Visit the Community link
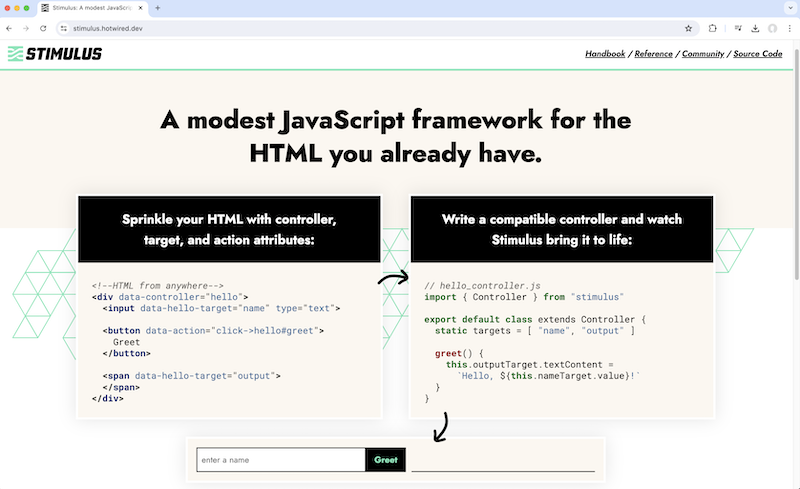The image size is (800, 489). tap(703, 54)
